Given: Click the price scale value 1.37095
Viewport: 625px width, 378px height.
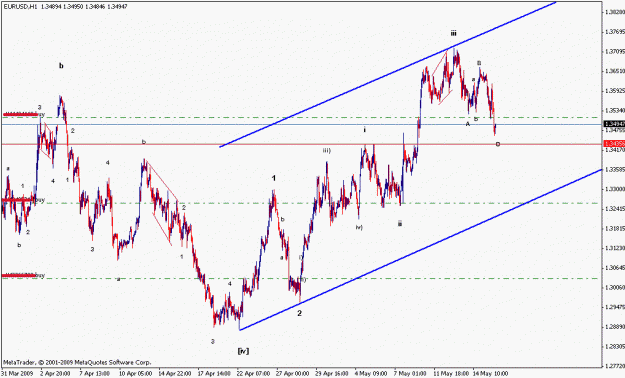Looking at the screenshot, I should [x=614, y=51].
